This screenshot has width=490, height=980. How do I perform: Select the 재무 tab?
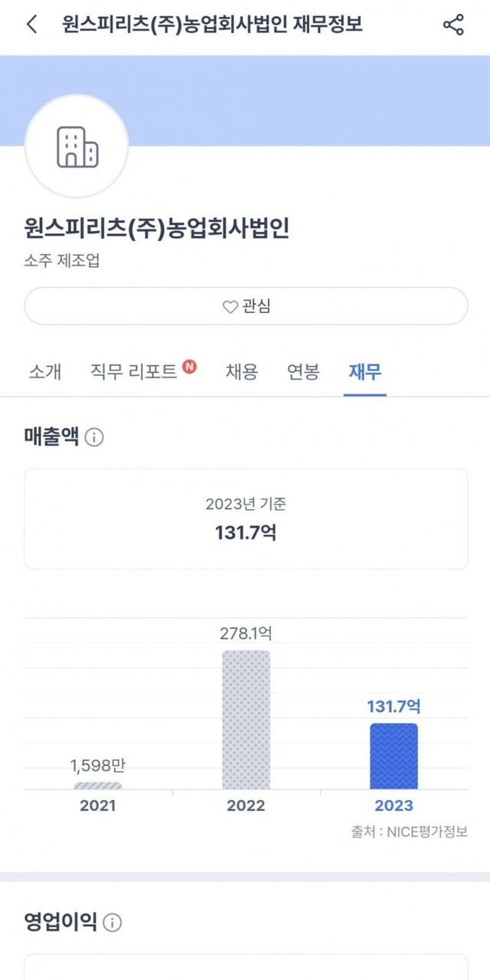tap(365, 372)
